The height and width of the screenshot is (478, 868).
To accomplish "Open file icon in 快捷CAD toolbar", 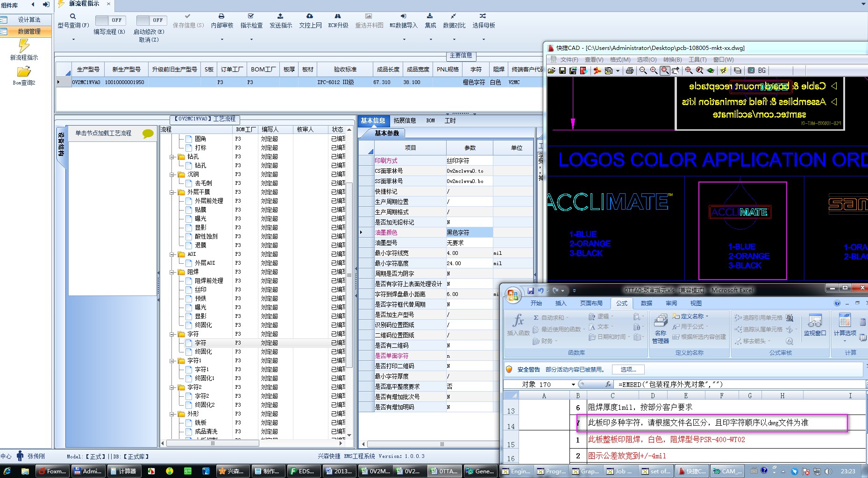I will 552,70.
